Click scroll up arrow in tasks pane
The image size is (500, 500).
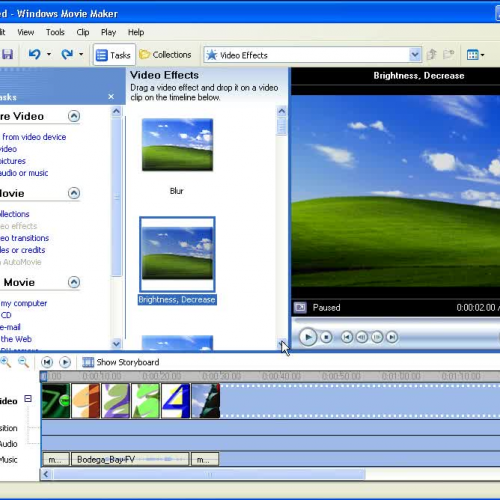coord(116,111)
